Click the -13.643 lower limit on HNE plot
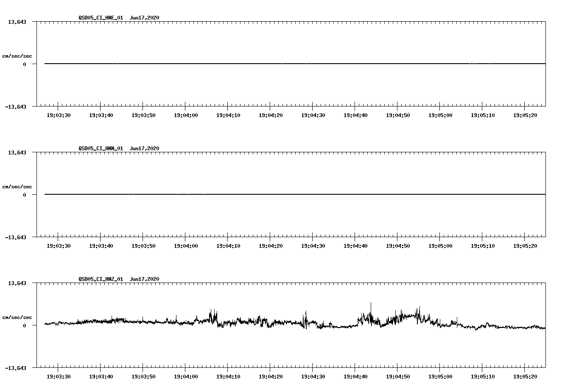This screenshot has height=392, width=576. click(16, 106)
